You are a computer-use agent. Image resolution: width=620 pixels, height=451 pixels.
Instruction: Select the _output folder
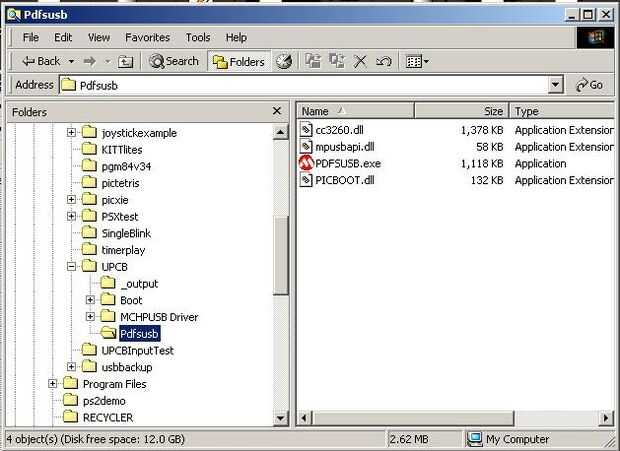click(x=139, y=284)
